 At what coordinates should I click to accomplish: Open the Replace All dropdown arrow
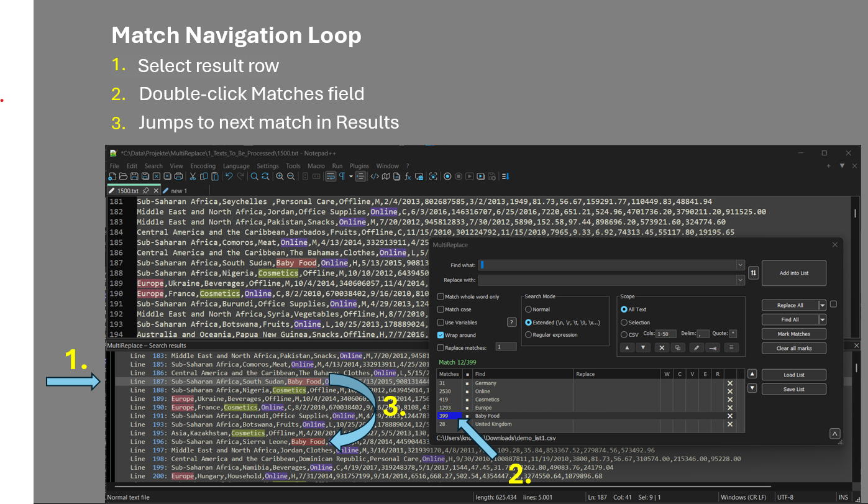[x=823, y=305]
